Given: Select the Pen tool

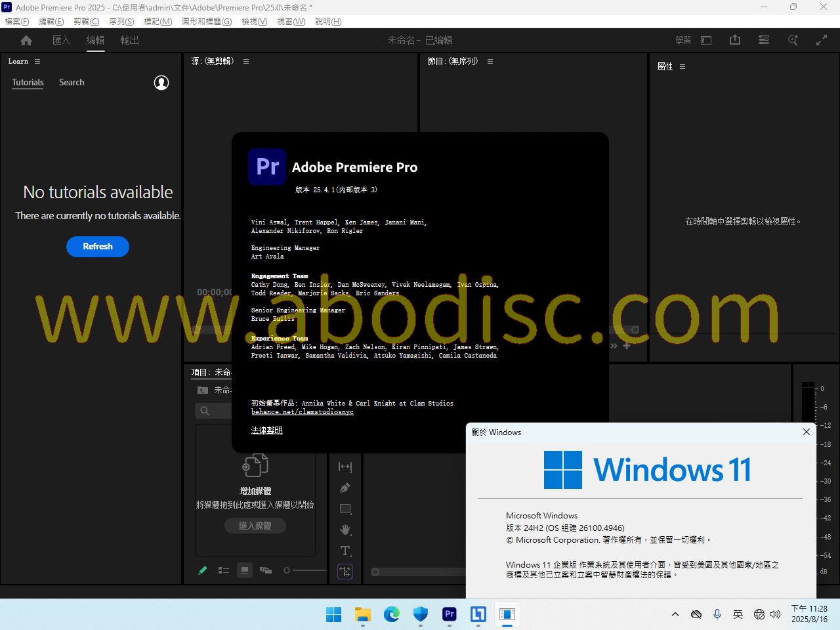Looking at the screenshot, I should 345,488.
